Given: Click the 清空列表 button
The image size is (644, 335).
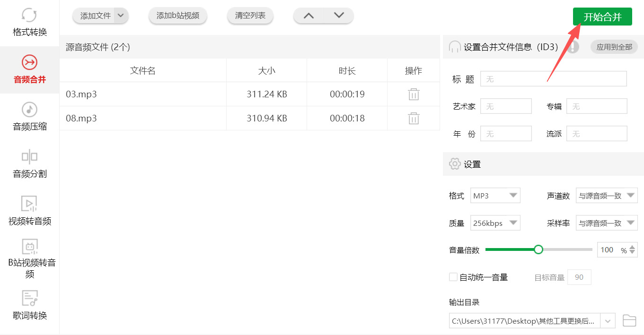Looking at the screenshot, I should pos(250,16).
